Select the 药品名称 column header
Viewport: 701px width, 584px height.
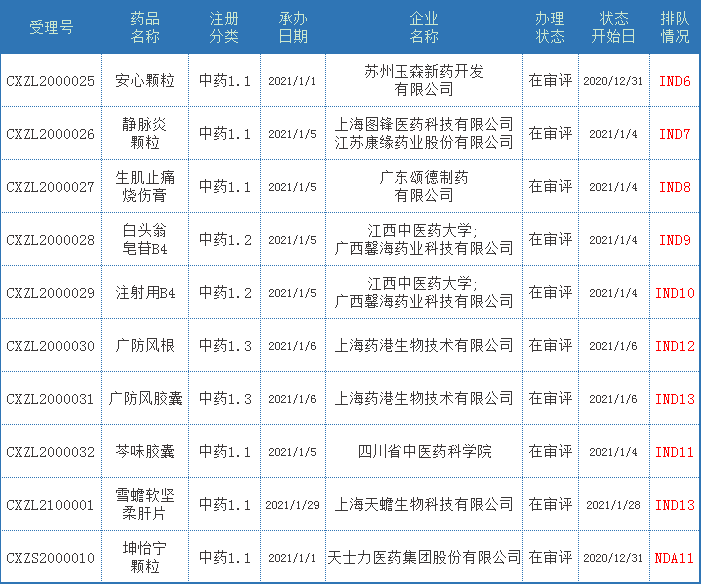pos(145,27)
